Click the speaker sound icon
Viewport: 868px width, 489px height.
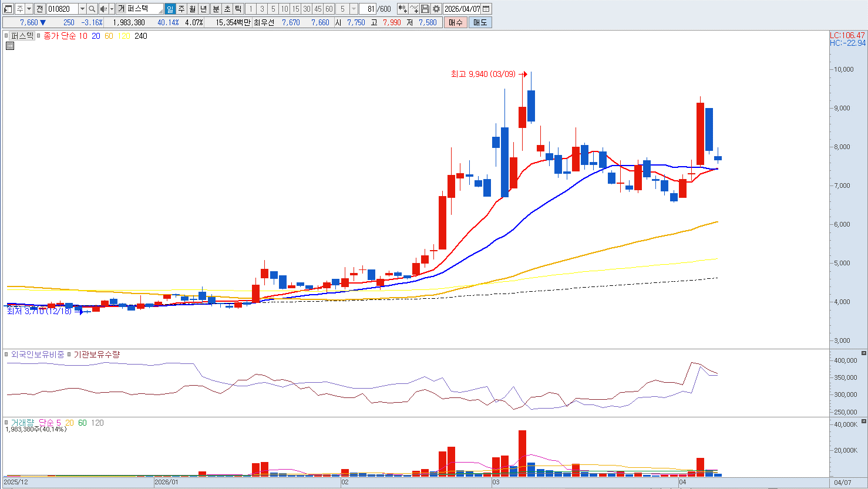pos(103,9)
